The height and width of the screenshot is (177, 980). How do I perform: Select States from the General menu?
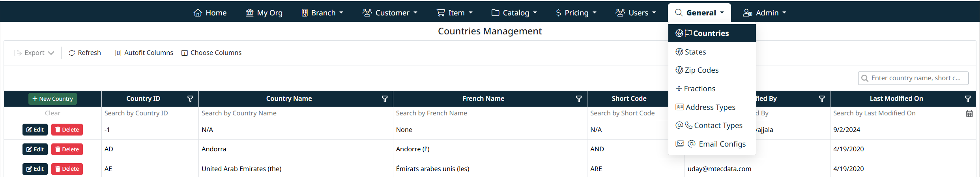coord(695,52)
